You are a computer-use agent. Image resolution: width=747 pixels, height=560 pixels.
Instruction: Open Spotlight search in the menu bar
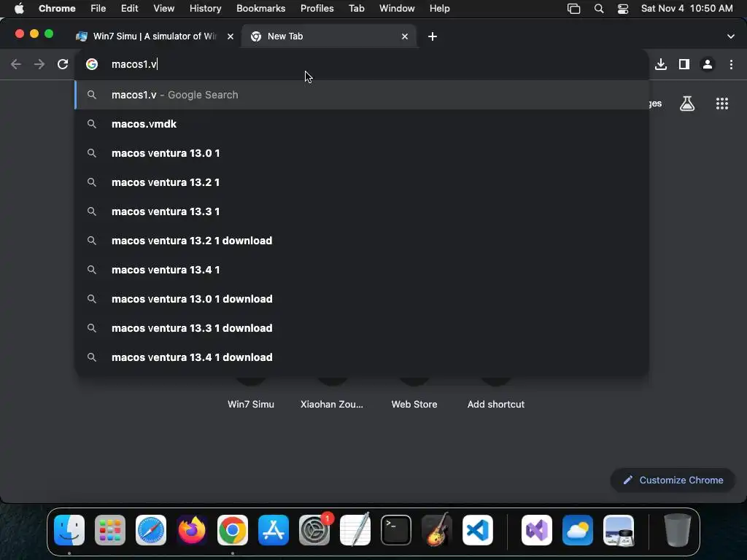coord(599,9)
